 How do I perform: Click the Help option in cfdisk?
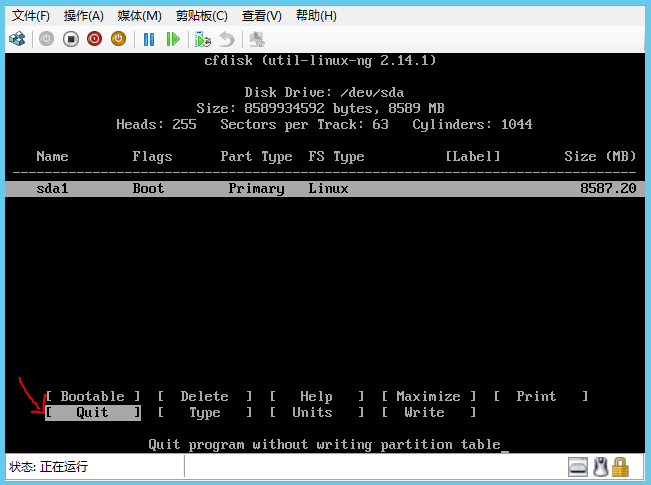[x=317, y=397]
